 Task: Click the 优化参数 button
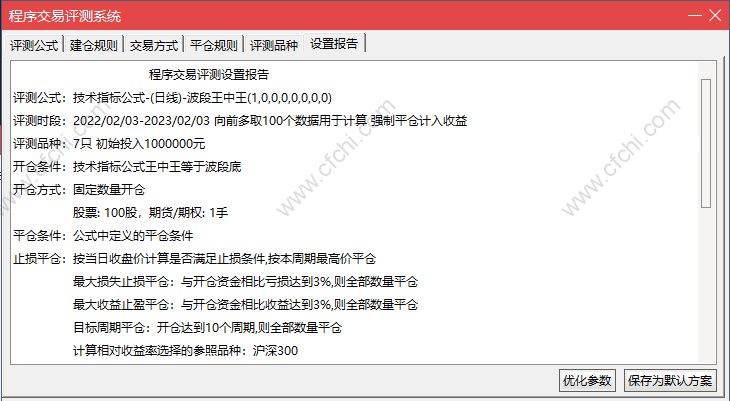tap(587, 381)
